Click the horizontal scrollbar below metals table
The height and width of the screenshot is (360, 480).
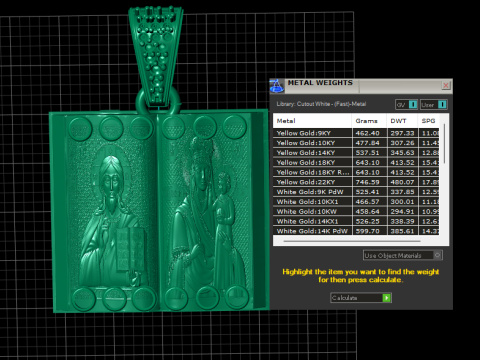tap(352, 241)
